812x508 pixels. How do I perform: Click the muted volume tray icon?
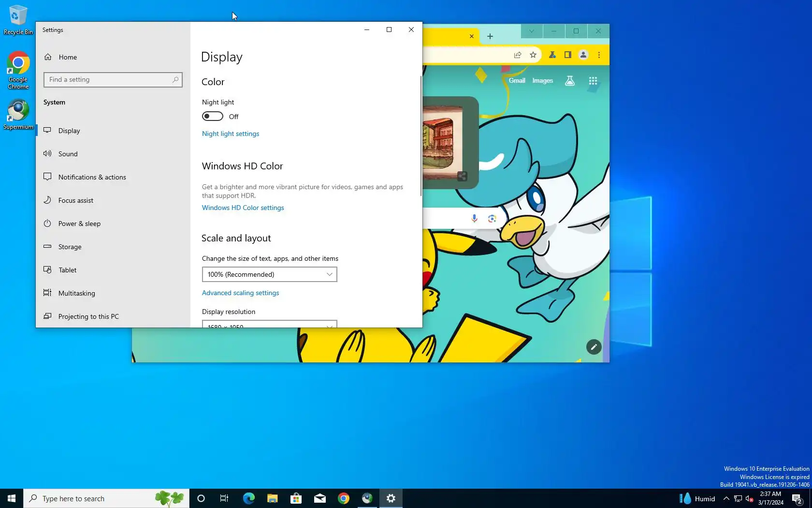(x=750, y=498)
